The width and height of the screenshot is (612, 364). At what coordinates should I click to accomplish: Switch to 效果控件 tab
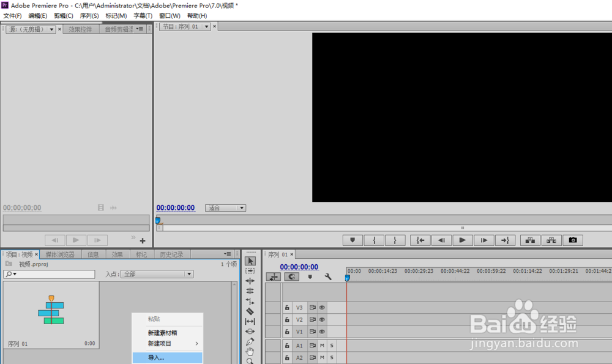point(80,29)
